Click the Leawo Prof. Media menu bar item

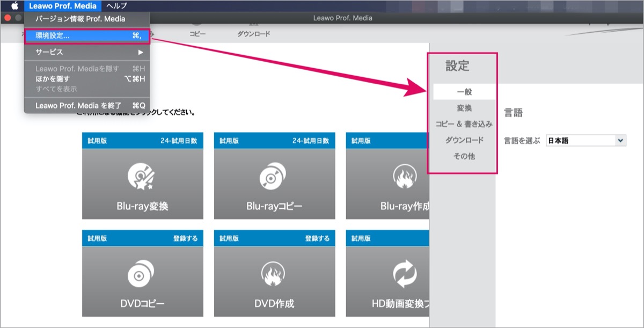click(x=63, y=6)
